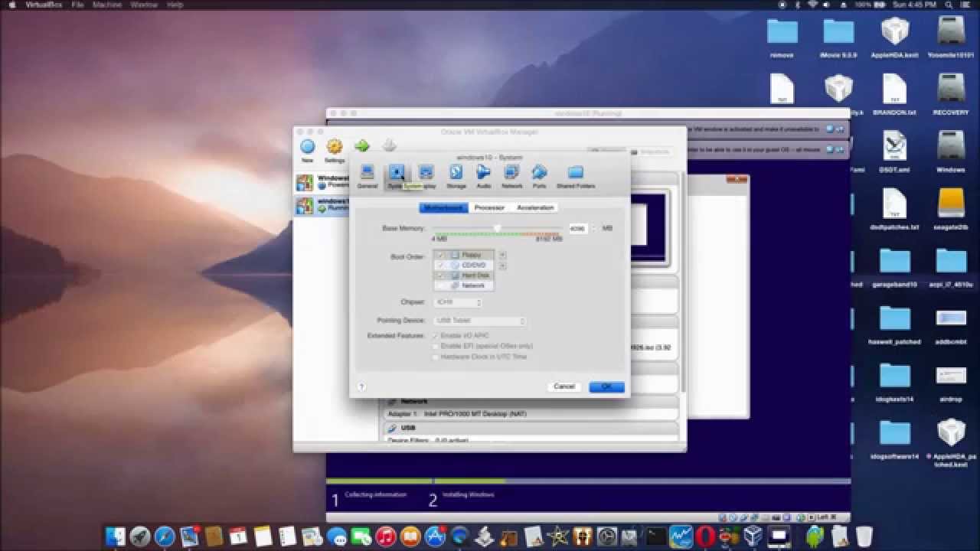Viewport: 980px width, 551px height.
Task: Click the green Show arrow in VirtualBox Manager
Action: coord(362,146)
